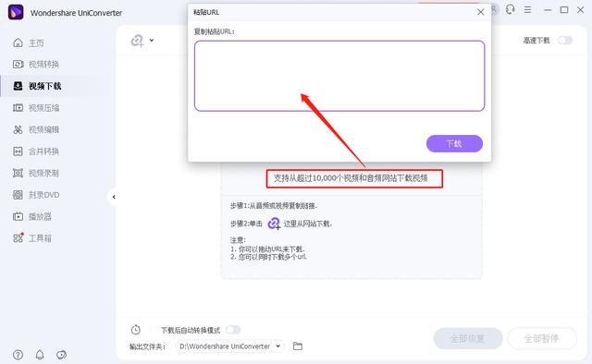Click the 合并转换 sidebar icon
Screen dimensions: 592x364
[x=18, y=152]
